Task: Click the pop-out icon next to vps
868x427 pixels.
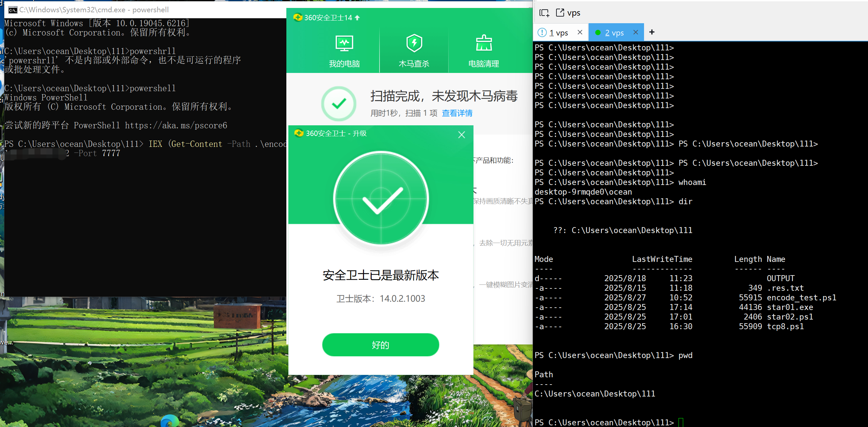Action: (x=560, y=13)
